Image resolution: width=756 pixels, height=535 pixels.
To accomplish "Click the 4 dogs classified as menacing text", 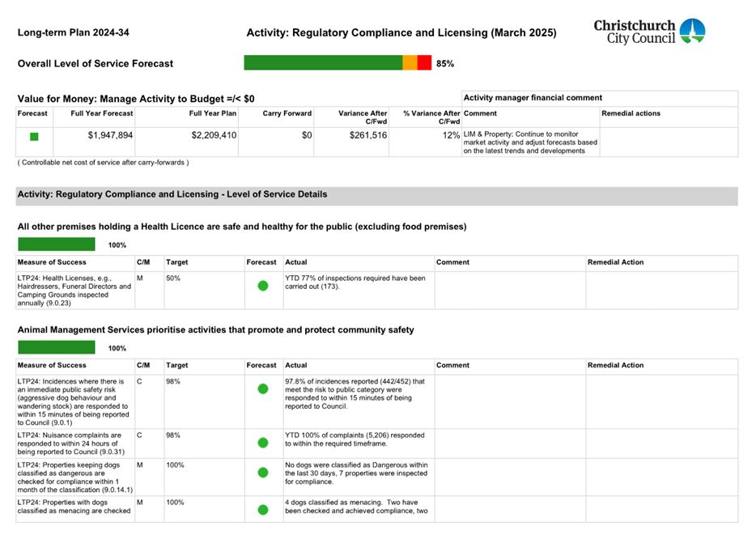I will (x=356, y=507).
